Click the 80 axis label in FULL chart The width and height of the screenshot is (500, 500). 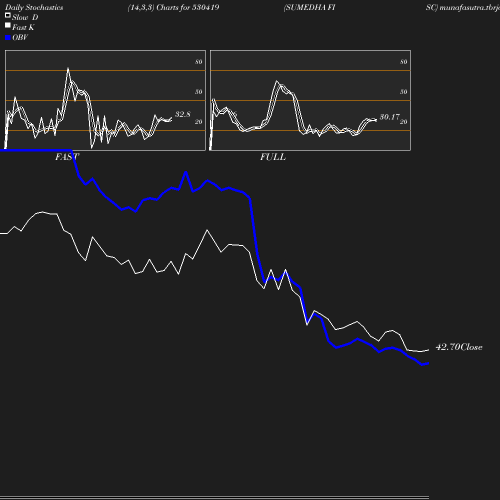[x=404, y=62]
